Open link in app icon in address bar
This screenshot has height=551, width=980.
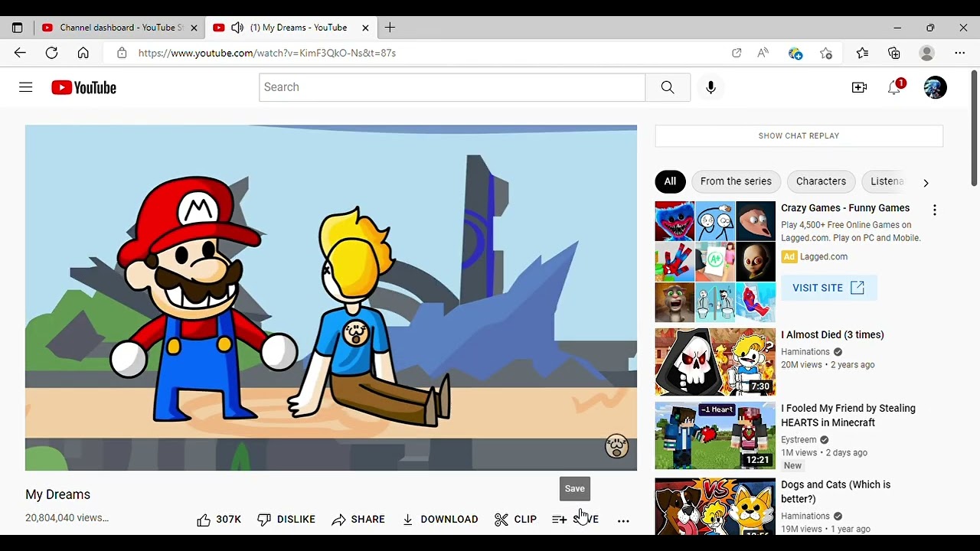tap(737, 53)
